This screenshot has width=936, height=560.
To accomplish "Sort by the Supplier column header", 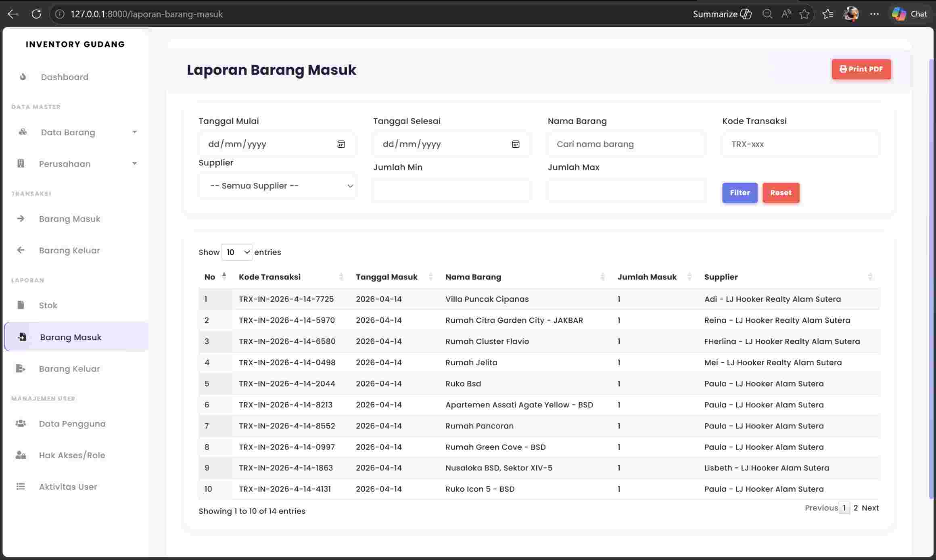I will 789,277.
